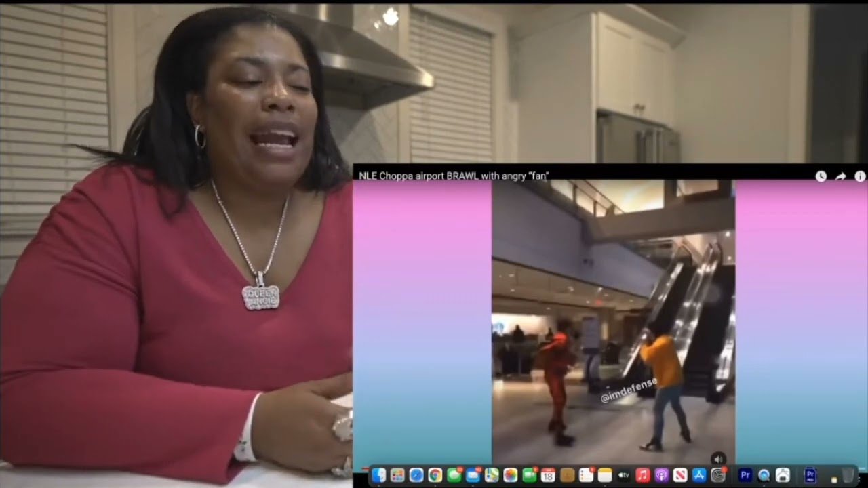The height and width of the screenshot is (488, 868).
Task: Open Launchpad in the dock
Action: click(397, 475)
